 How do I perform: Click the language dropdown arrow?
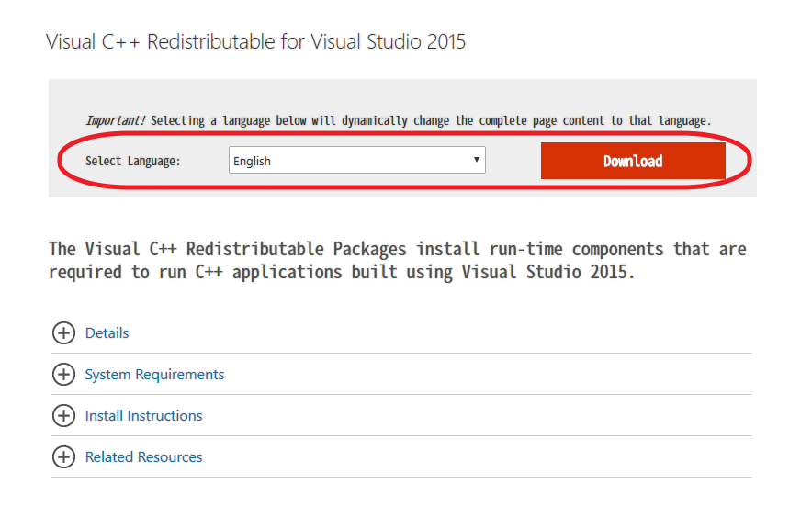(476, 160)
